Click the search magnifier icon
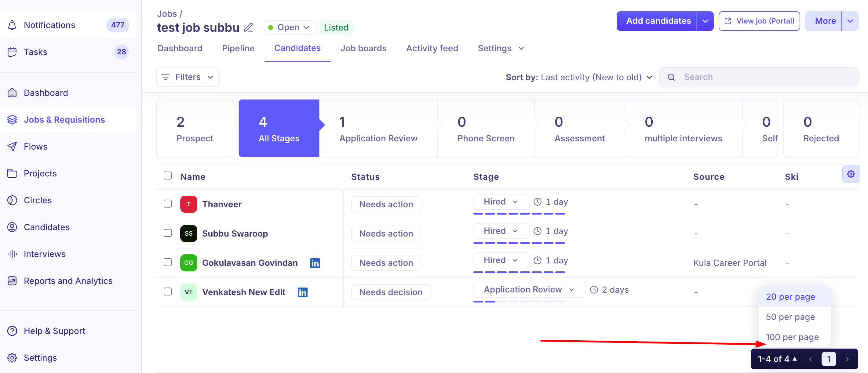 (x=671, y=78)
